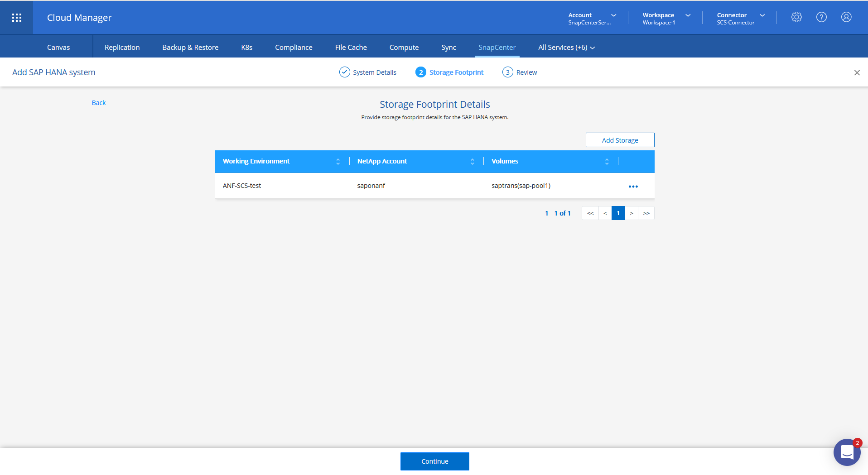
Task: Select the saponanf account cell
Action: coord(371,186)
